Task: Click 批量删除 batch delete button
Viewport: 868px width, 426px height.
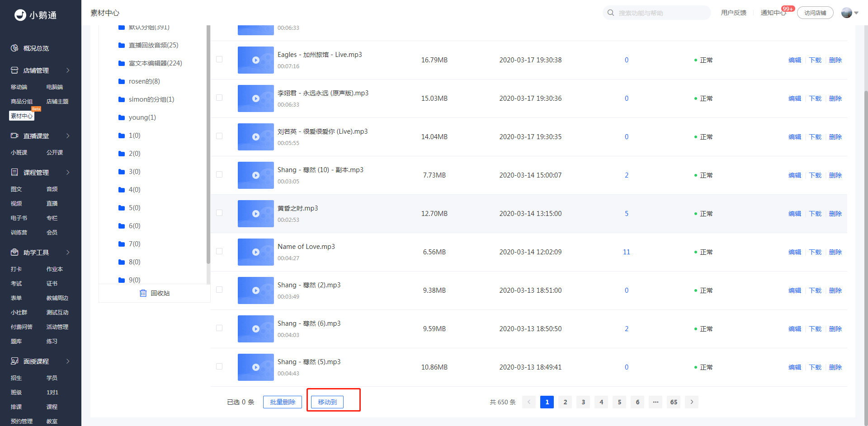Action: click(283, 402)
